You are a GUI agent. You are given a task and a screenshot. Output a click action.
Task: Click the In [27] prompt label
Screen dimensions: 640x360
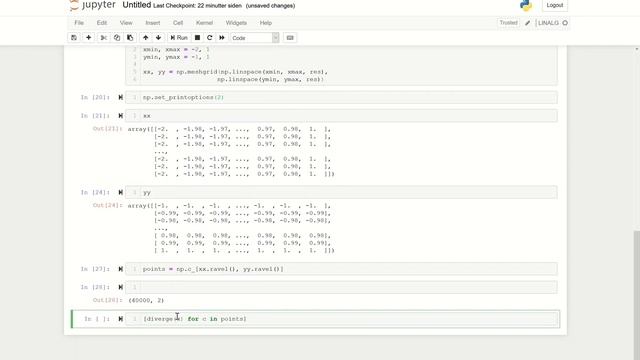click(x=95, y=269)
